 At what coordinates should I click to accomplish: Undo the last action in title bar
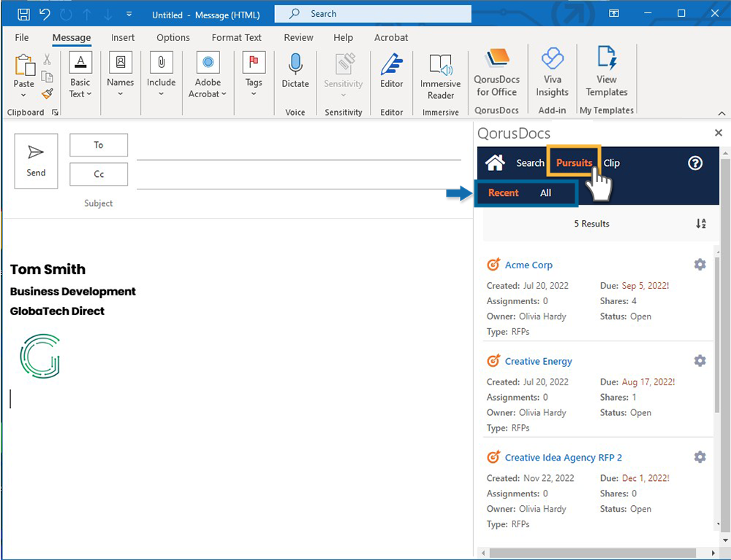[x=45, y=14]
